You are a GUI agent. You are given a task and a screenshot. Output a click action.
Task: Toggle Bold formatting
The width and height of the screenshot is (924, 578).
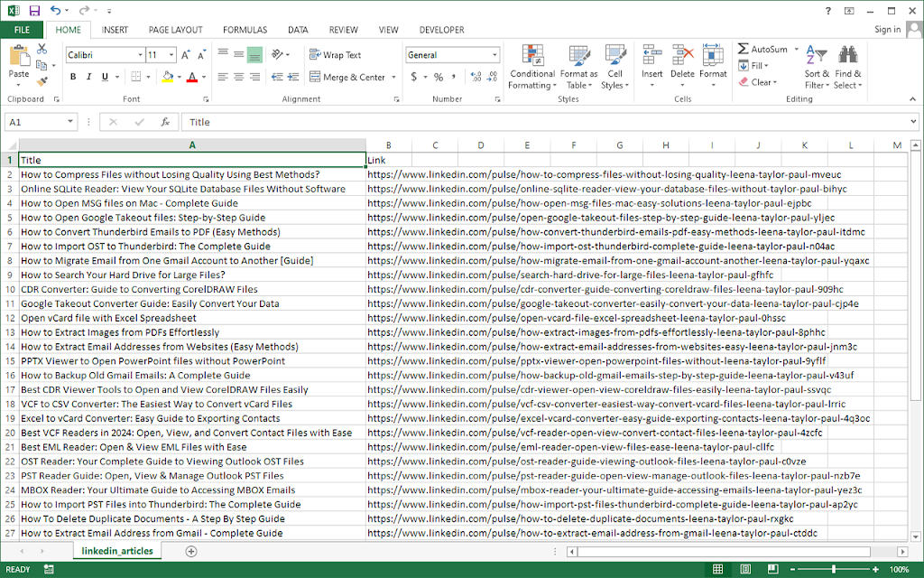coord(73,77)
